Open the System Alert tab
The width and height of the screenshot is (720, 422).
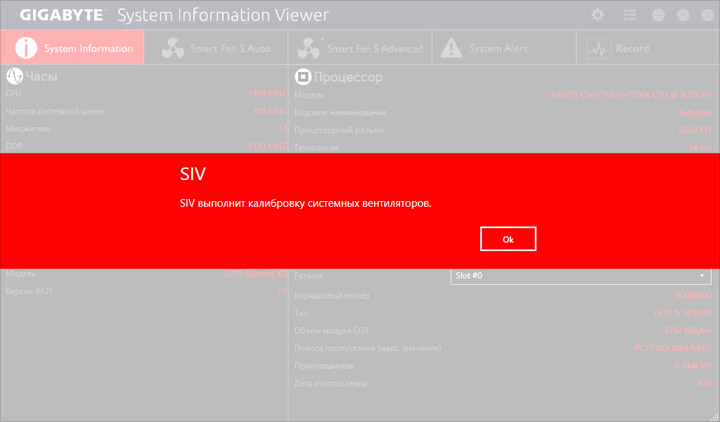tap(504, 47)
